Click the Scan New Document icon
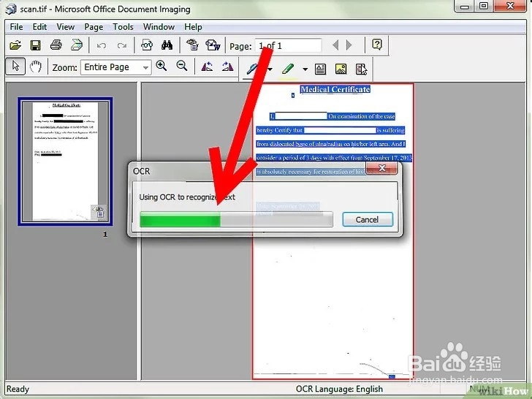 coord(77,45)
